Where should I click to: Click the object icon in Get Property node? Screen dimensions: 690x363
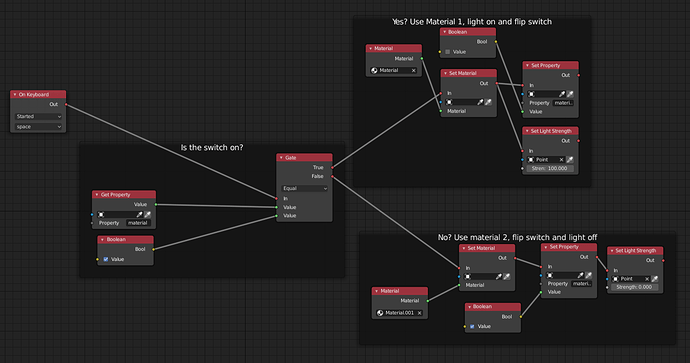101,215
